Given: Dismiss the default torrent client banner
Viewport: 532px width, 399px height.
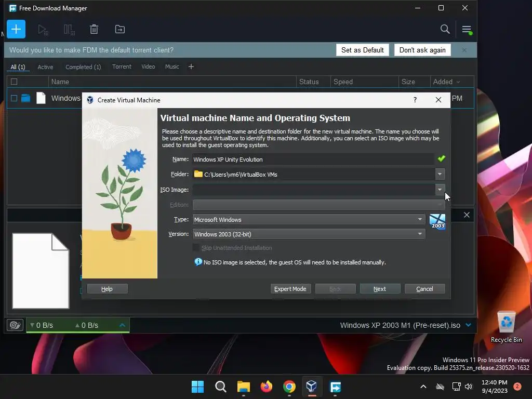Looking at the screenshot, I should [x=464, y=50].
